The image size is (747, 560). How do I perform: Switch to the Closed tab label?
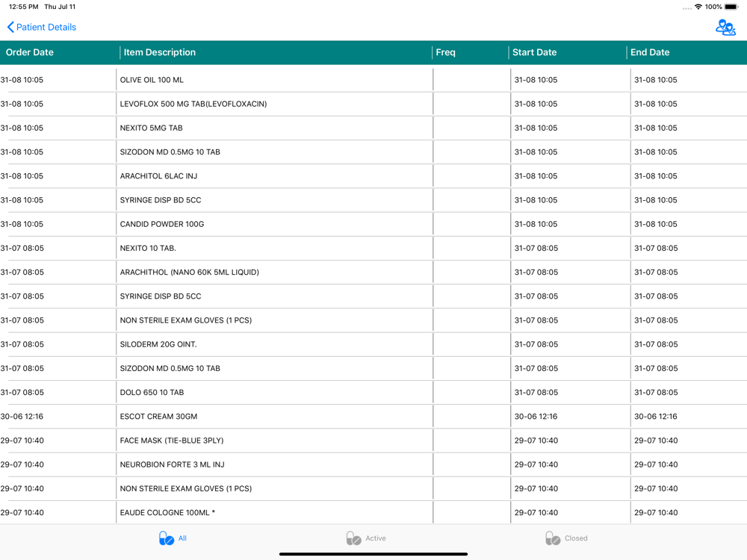point(576,538)
